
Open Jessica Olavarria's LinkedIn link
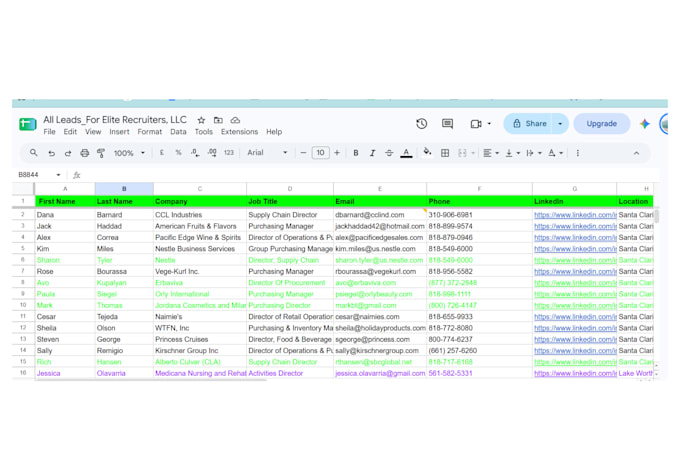point(575,373)
